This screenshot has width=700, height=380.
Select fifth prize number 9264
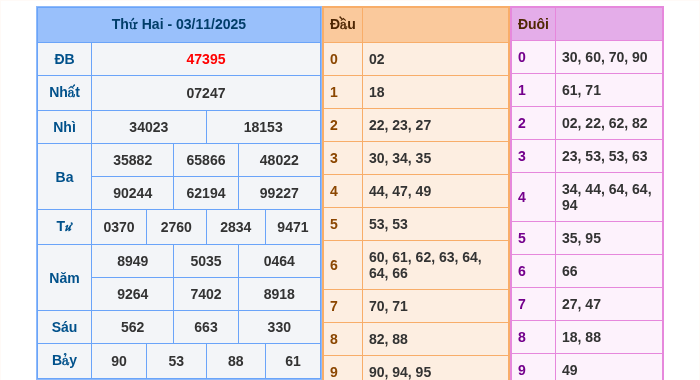pos(133,294)
